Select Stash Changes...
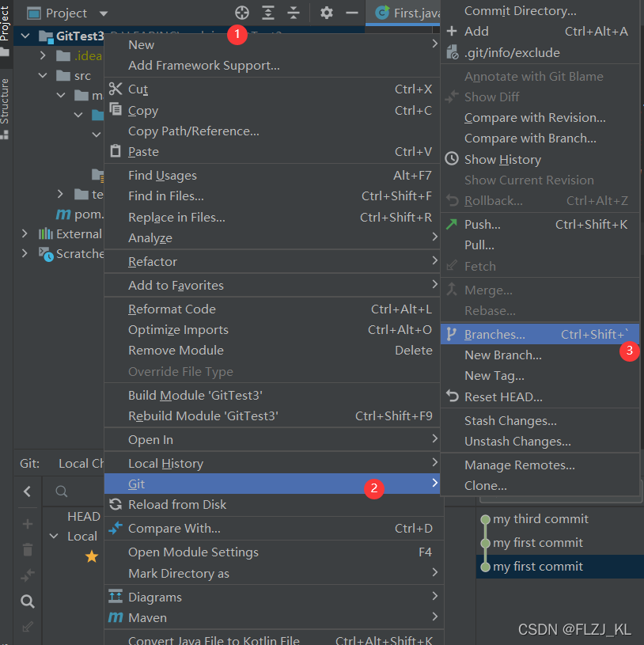 click(540, 420)
